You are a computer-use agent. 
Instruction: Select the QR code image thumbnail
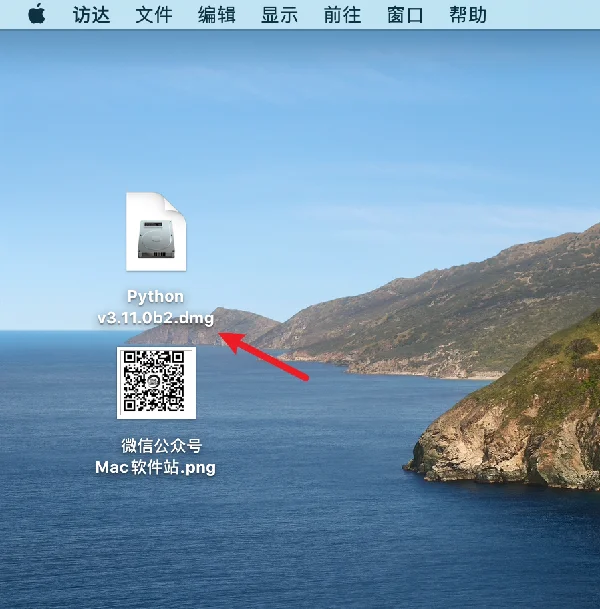(x=157, y=383)
